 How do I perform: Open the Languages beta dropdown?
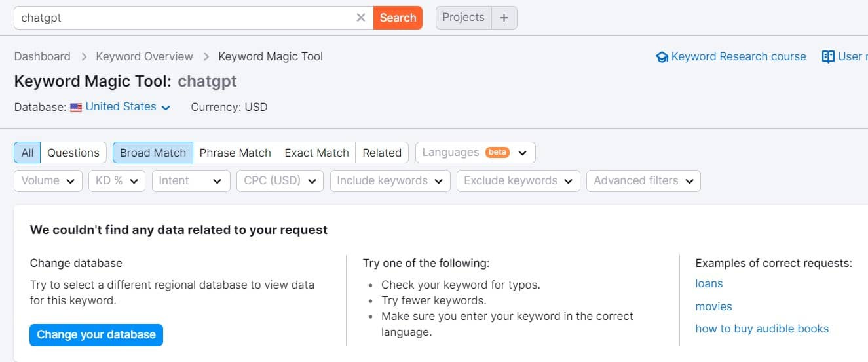point(475,153)
